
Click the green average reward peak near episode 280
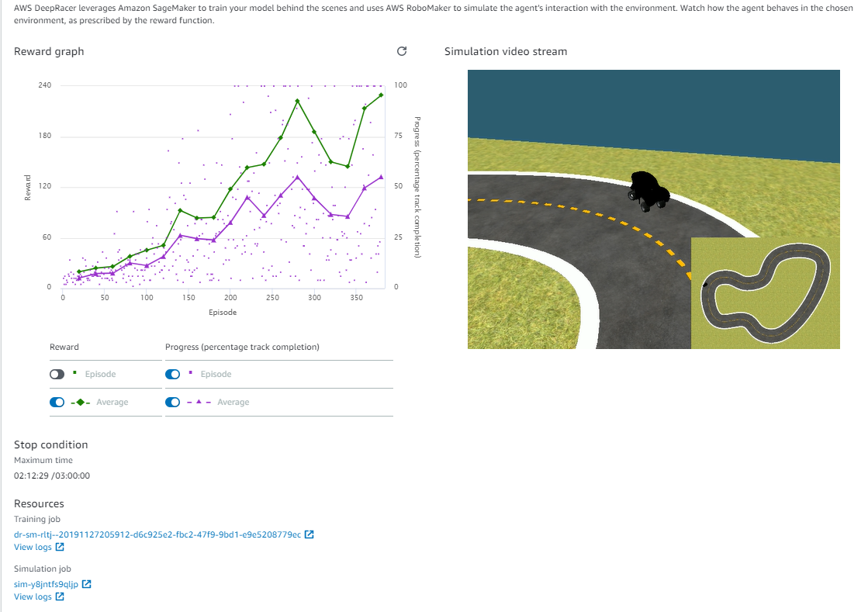(x=297, y=101)
